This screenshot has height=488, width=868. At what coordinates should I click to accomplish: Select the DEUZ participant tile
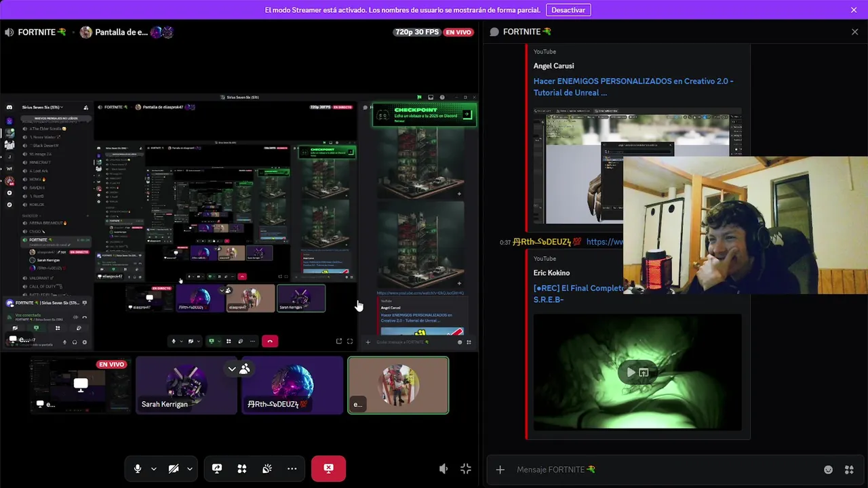pyautogui.click(x=292, y=385)
